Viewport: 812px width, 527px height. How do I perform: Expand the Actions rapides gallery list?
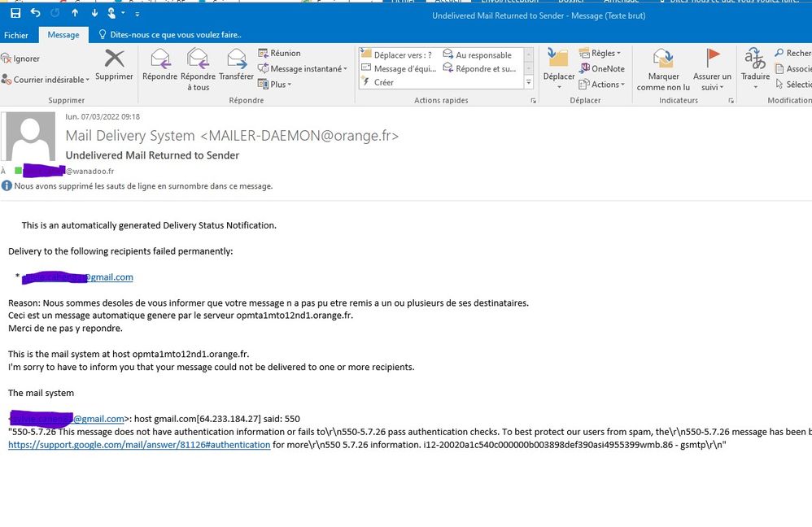pyautogui.click(x=528, y=83)
